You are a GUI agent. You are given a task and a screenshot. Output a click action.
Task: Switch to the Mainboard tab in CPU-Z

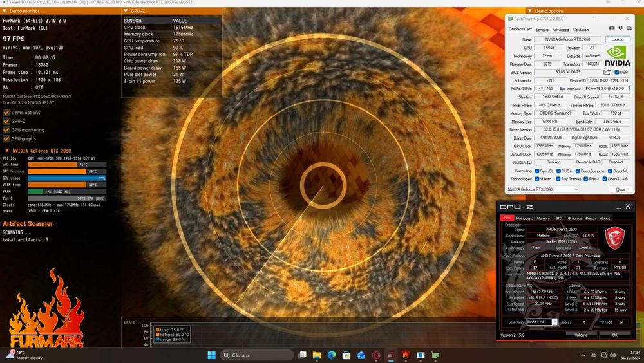[x=524, y=218]
